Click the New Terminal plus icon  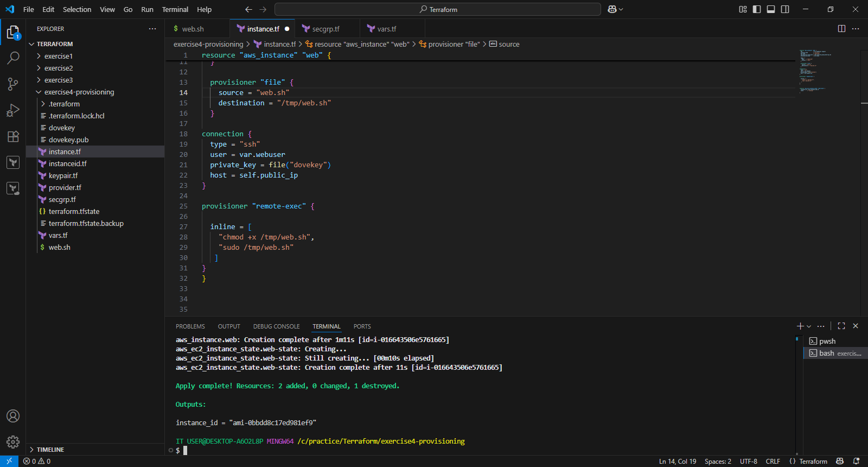click(x=800, y=326)
